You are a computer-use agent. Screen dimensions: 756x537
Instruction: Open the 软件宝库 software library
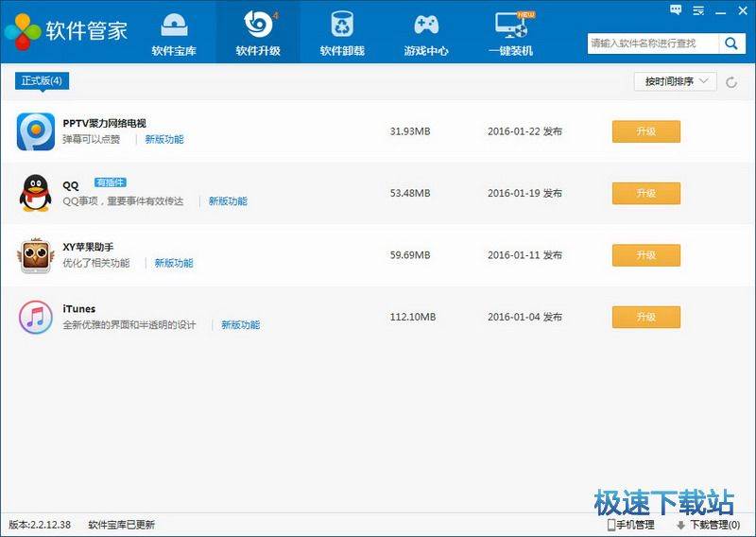(174, 34)
